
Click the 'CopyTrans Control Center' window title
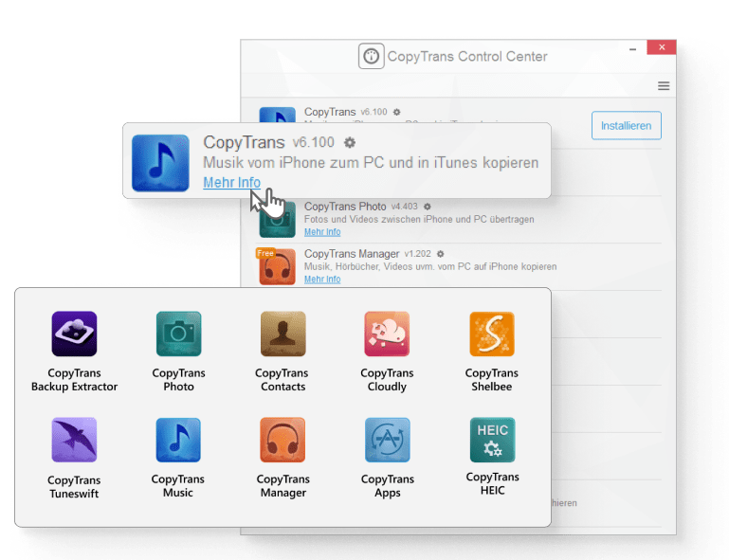point(467,57)
